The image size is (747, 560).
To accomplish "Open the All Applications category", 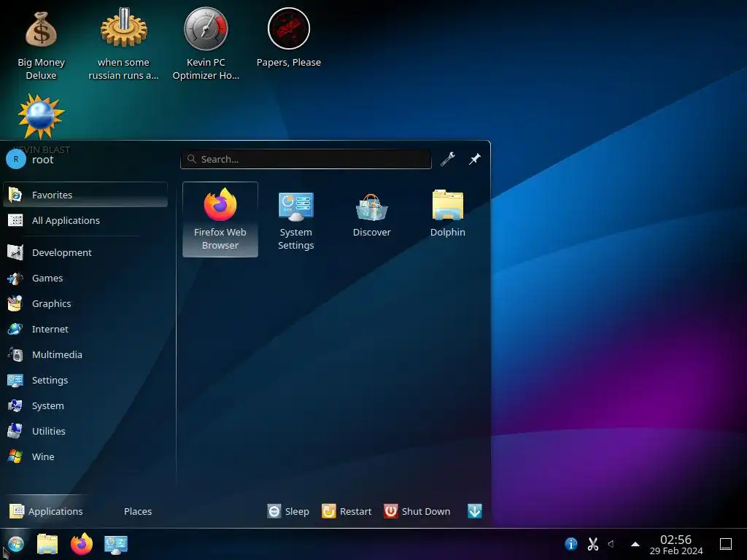I will pyautogui.click(x=86, y=220).
